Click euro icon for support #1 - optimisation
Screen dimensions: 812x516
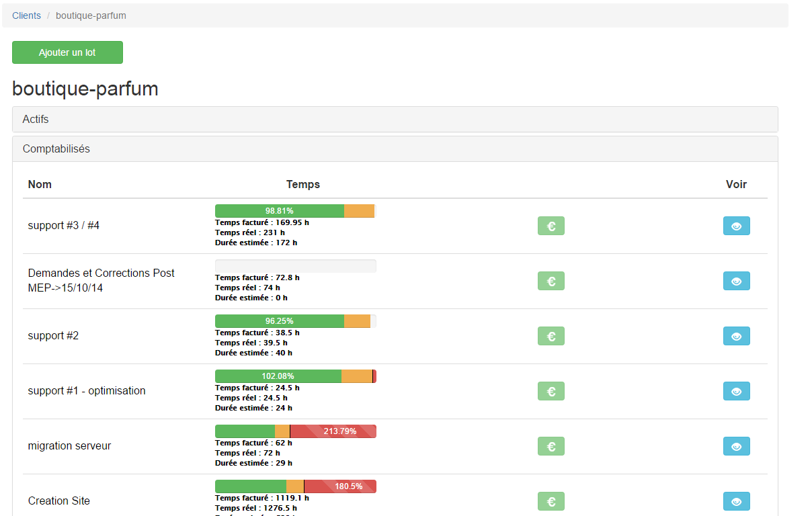[551, 392]
